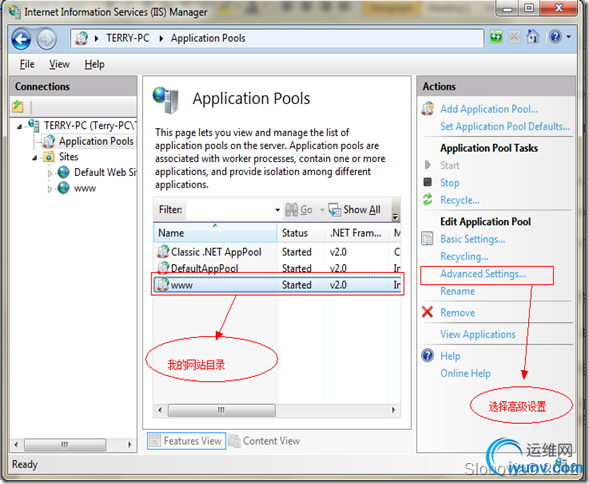Open the Help question mark icon in toolbar
The width and height of the screenshot is (589, 484).
pyautogui.click(x=555, y=37)
